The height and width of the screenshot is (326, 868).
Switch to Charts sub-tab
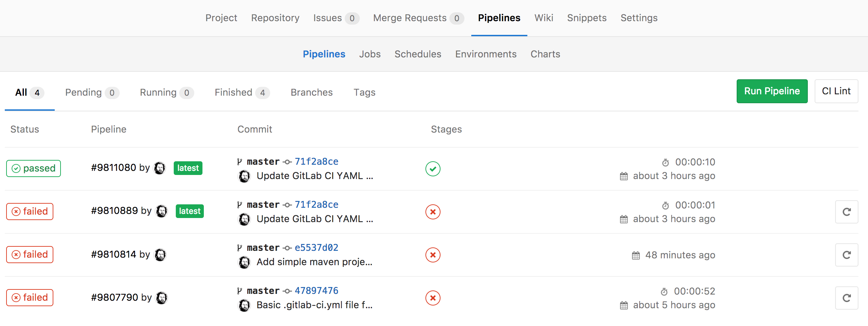545,54
